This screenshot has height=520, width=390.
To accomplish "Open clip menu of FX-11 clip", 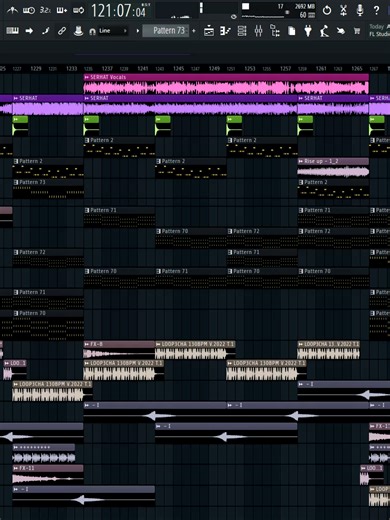I will (x=16, y=468).
